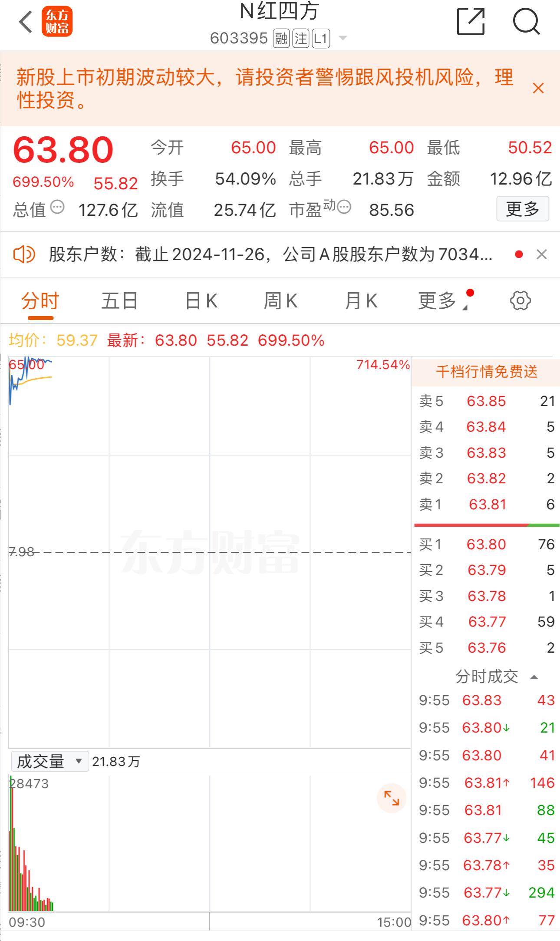This screenshot has width=560, height=941.
Task: Switch to the 周K tab
Action: point(281,301)
